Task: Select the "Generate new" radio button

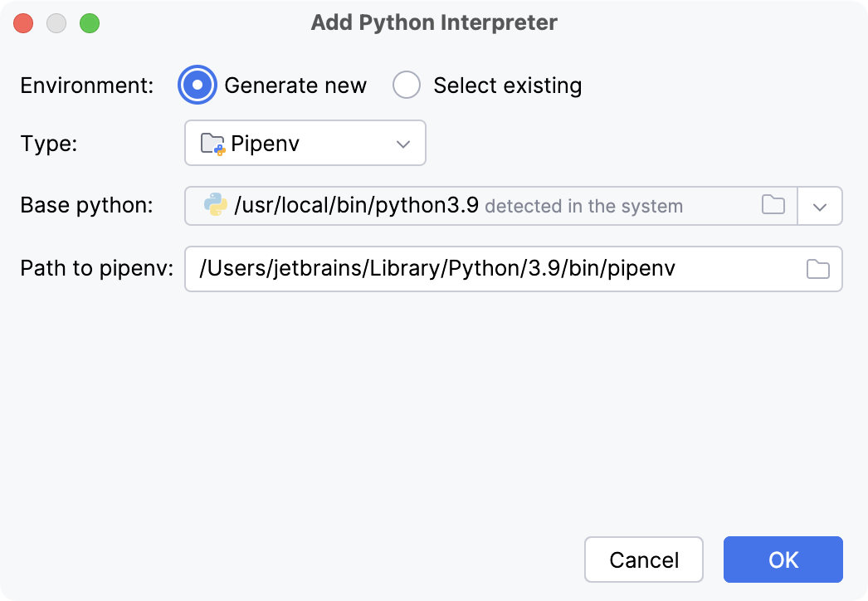Action: coord(197,86)
